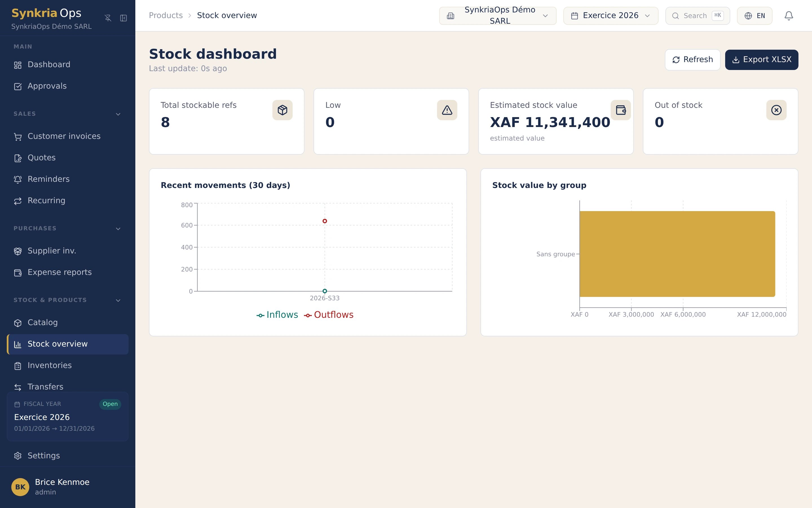Click the green Inflows data point

(325, 291)
